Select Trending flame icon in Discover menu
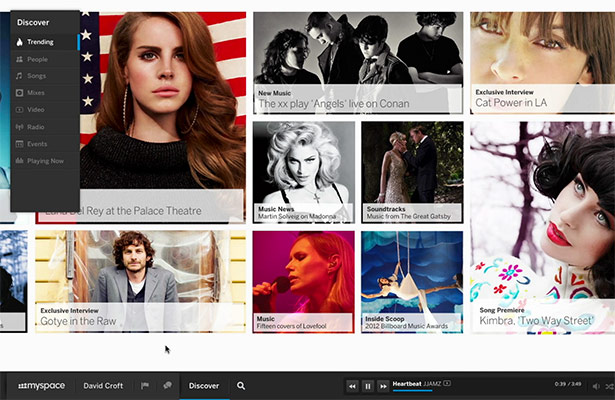Viewport: 615px width, 400px height. [x=19, y=42]
